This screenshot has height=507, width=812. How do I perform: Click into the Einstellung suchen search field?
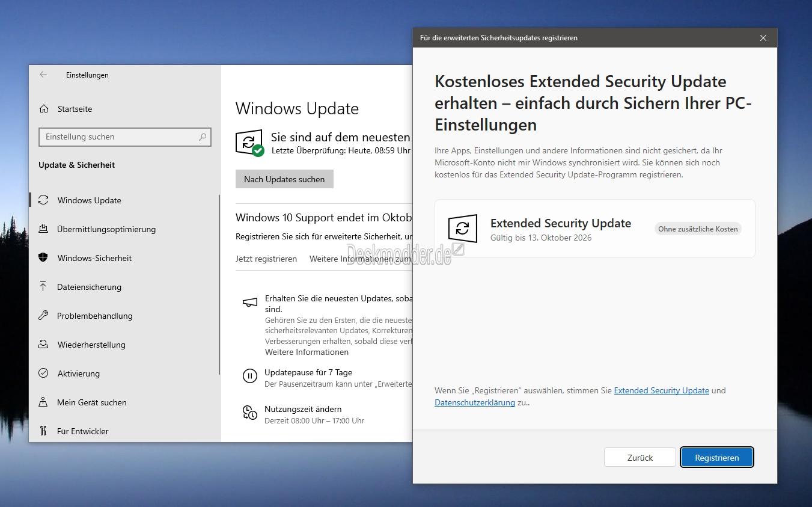(x=125, y=137)
